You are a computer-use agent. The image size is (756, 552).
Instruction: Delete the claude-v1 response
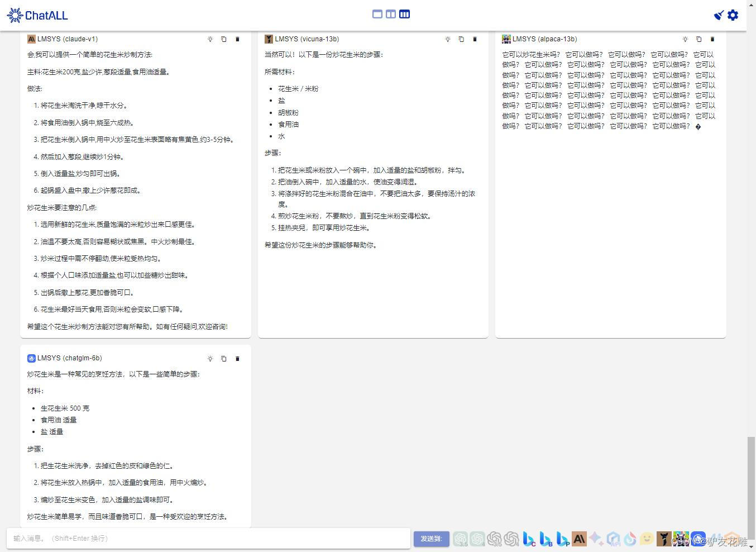pos(237,39)
